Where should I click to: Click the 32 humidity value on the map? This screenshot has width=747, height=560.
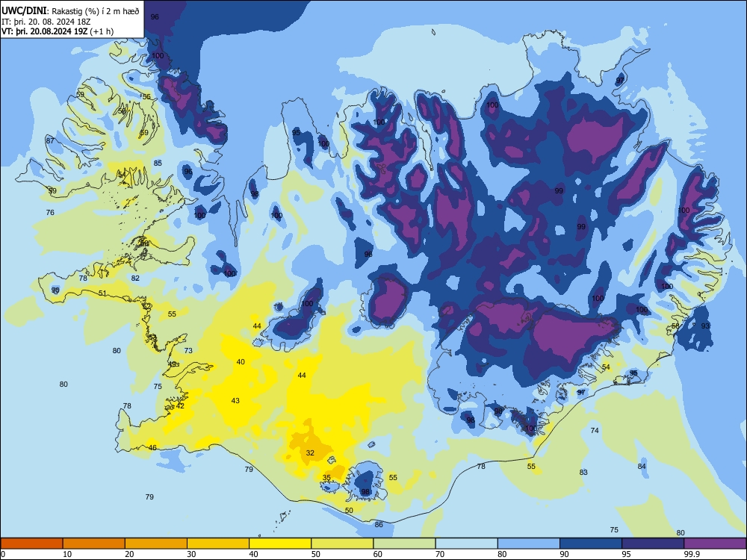(x=310, y=453)
